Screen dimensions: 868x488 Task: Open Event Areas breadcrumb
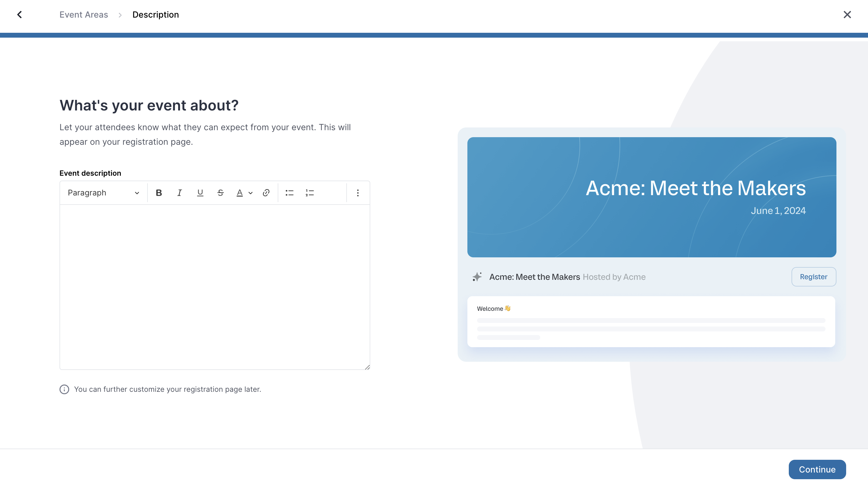coord(83,15)
